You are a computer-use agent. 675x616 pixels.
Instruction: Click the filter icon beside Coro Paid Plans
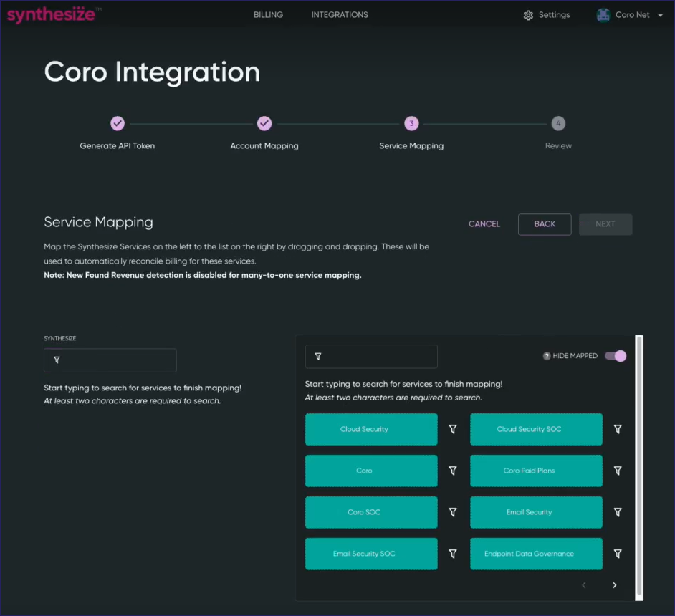(618, 471)
